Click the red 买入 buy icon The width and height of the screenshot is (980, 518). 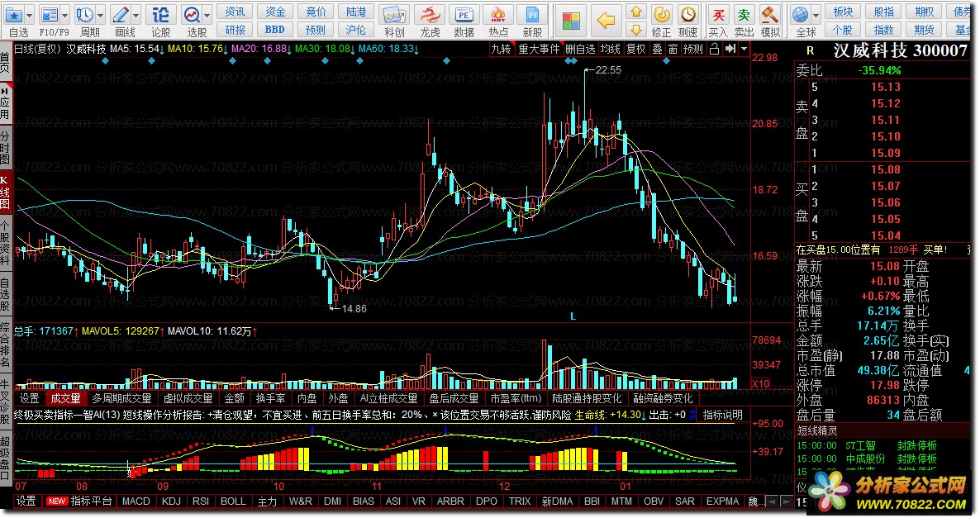[x=718, y=15]
